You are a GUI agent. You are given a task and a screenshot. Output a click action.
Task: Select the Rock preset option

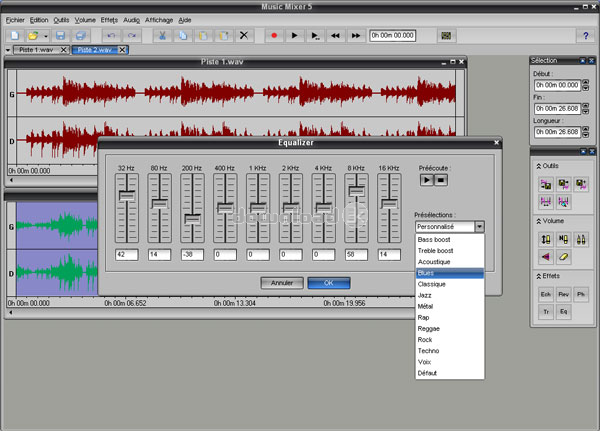point(424,339)
